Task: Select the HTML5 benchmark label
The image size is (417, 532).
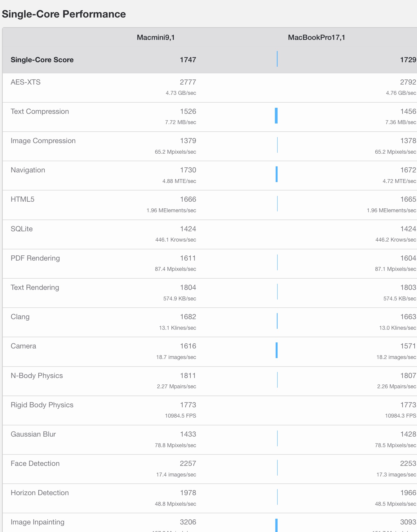Action: pyautogui.click(x=23, y=199)
